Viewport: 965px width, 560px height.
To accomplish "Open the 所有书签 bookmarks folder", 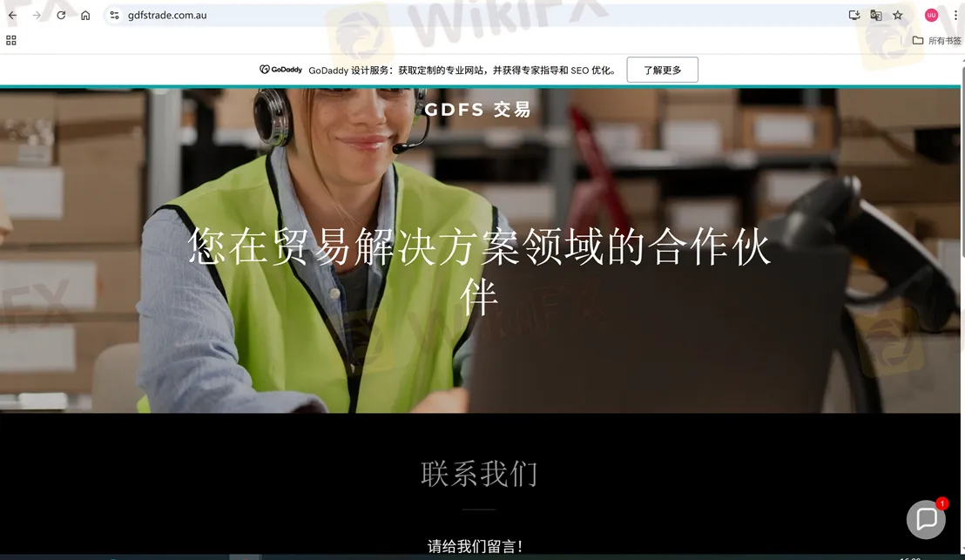I will tap(936, 41).
